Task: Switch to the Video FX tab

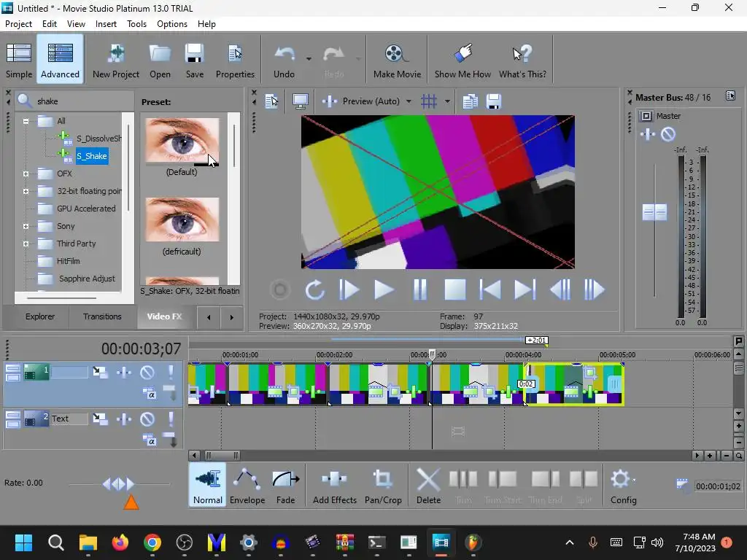Action: click(x=164, y=316)
